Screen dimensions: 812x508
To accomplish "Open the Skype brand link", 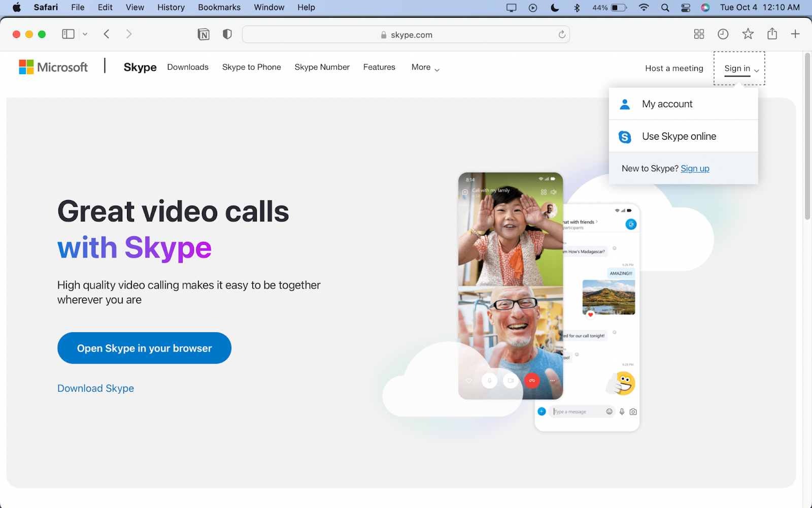I will (140, 67).
